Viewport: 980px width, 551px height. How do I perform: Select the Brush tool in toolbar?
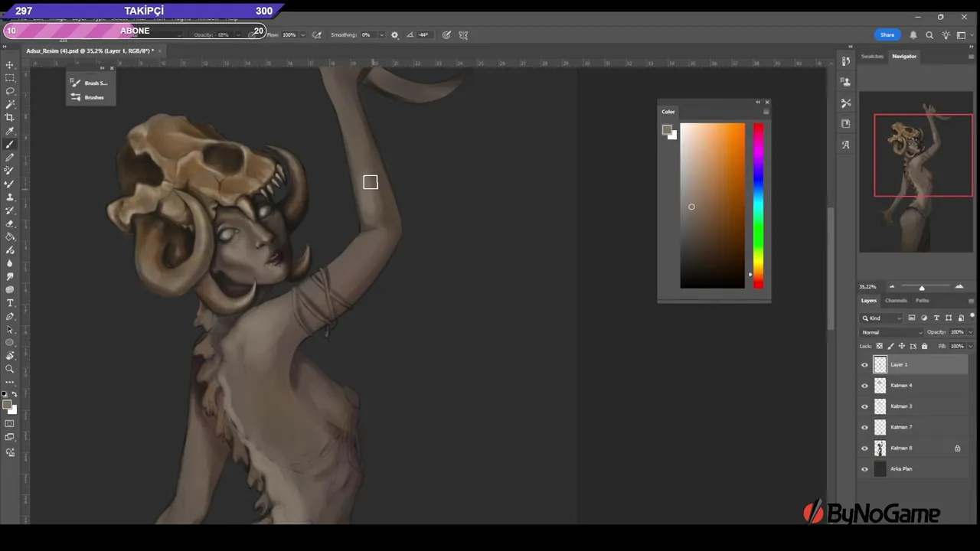(10, 144)
